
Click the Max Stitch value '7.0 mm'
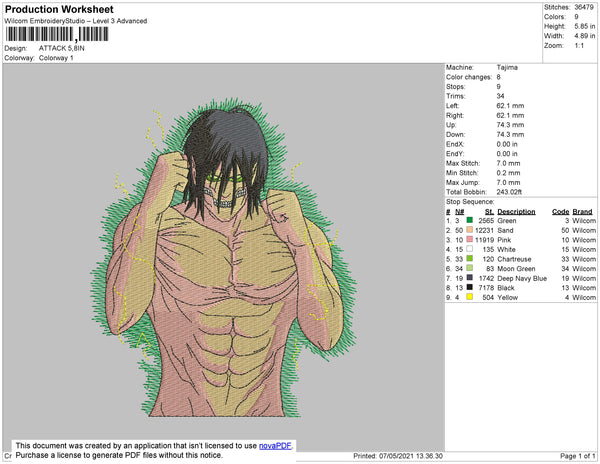508,163
